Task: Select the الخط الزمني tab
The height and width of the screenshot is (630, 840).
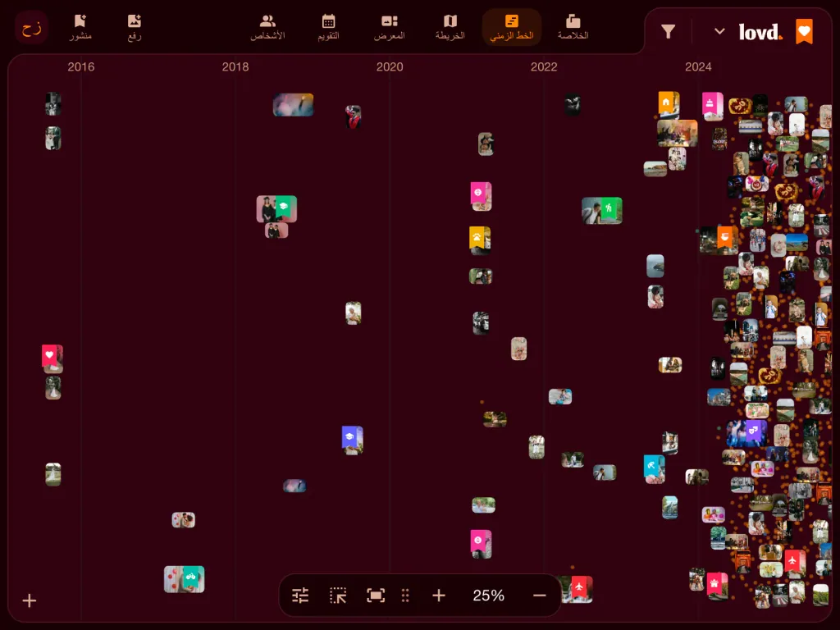Action: coord(512,27)
